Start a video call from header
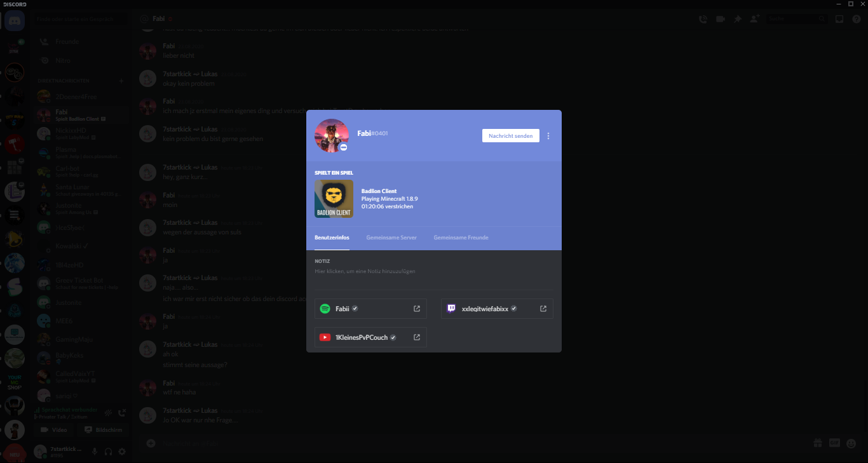This screenshot has height=463, width=868. (x=720, y=19)
